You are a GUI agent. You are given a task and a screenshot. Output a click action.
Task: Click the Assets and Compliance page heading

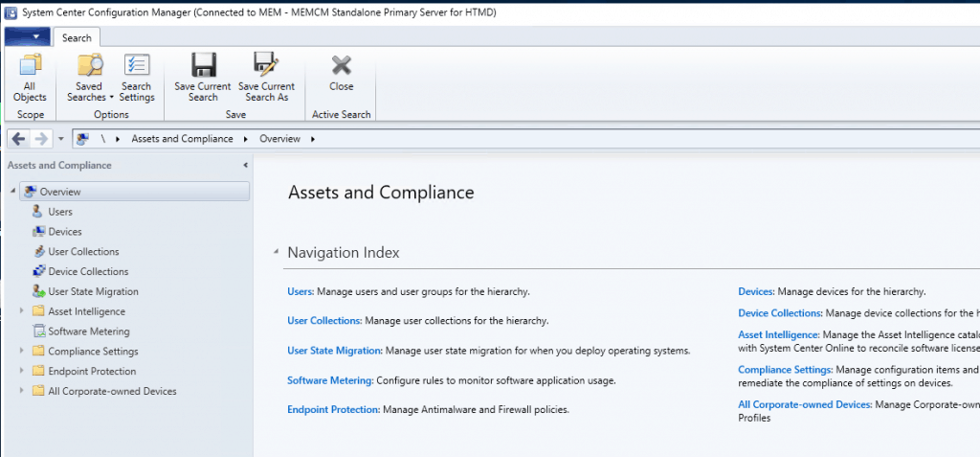[x=381, y=193]
